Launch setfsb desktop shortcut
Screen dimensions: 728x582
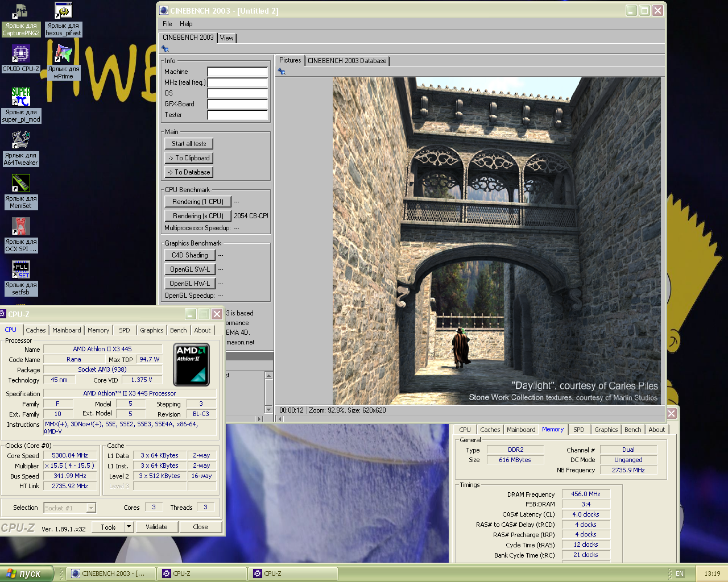point(21,278)
